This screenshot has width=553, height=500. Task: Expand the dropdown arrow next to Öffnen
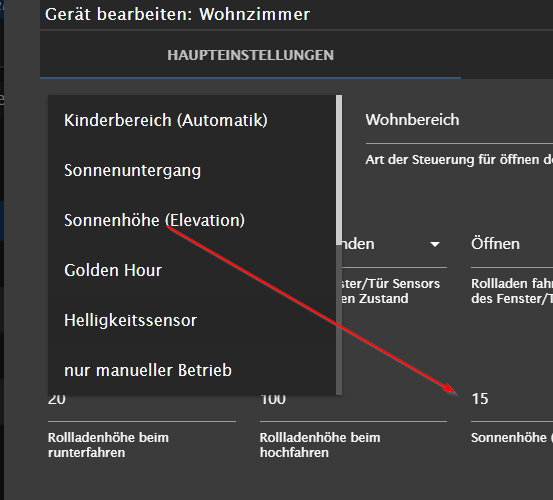click(x=435, y=244)
